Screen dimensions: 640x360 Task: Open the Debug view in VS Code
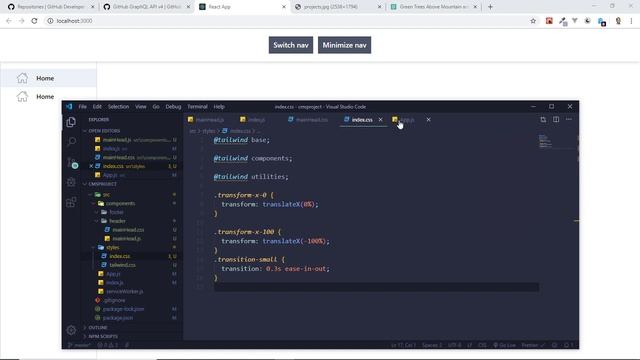click(71, 182)
